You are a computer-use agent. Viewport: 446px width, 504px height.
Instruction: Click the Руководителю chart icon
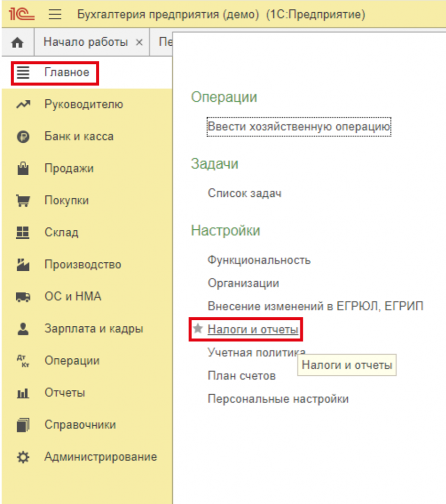click(x=23, y=104)
